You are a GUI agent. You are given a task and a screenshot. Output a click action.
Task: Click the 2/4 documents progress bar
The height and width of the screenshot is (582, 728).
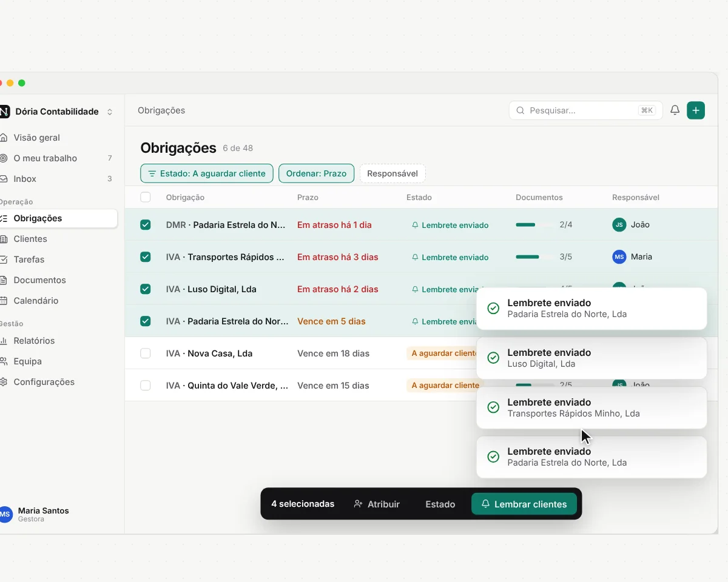pos(534,225)
